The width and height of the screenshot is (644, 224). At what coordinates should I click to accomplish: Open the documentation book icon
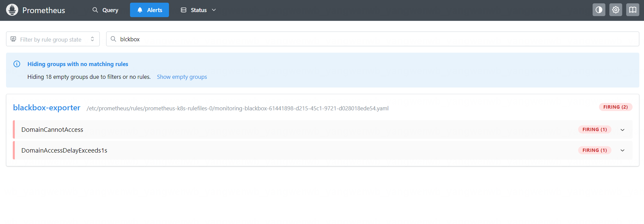click(632, 10)
